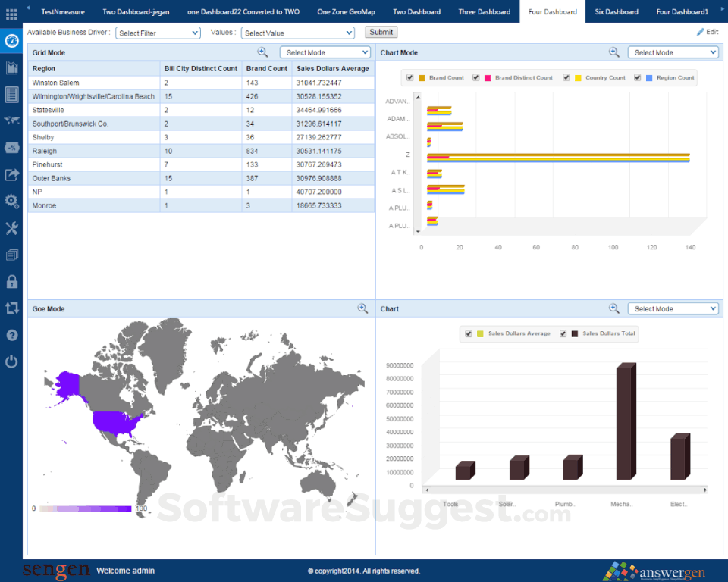
Task: Zoom into the Chart Mode panel
Action: pyautogui.click(x=613, y=52)
